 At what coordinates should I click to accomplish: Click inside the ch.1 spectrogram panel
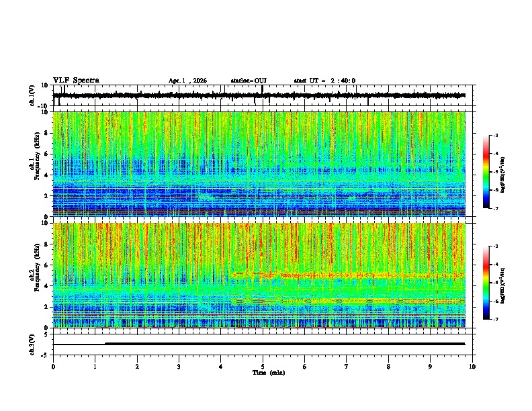[x=259, y=164]
